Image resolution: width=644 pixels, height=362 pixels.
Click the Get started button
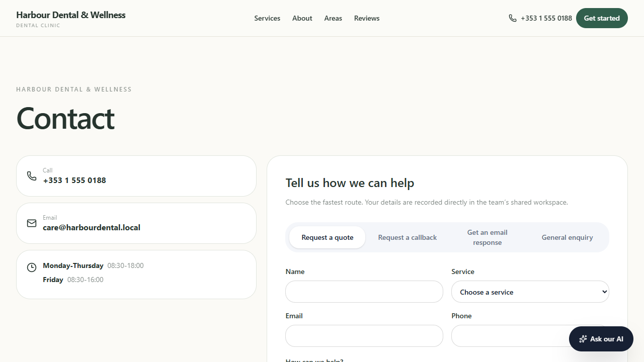602,18
